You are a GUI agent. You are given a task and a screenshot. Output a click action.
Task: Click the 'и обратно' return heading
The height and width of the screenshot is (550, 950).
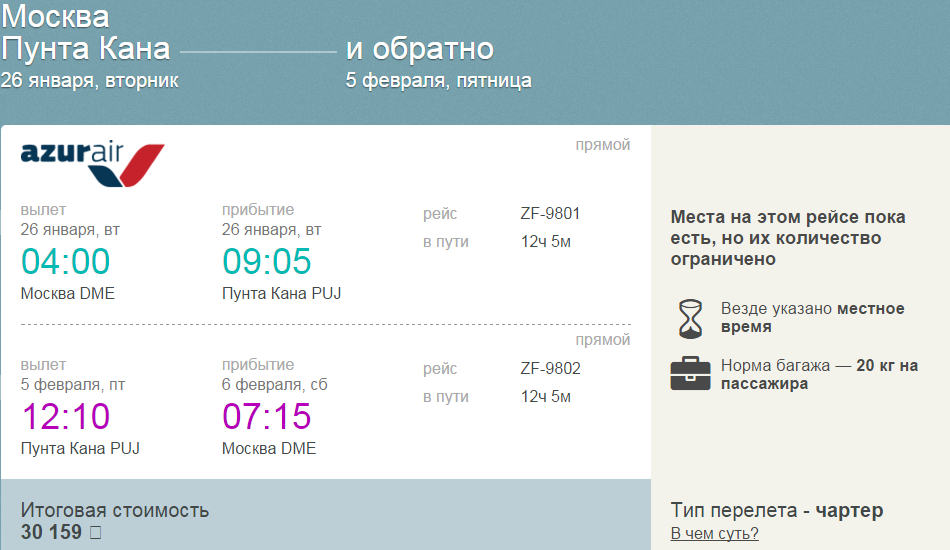click(x=420, y=49)
